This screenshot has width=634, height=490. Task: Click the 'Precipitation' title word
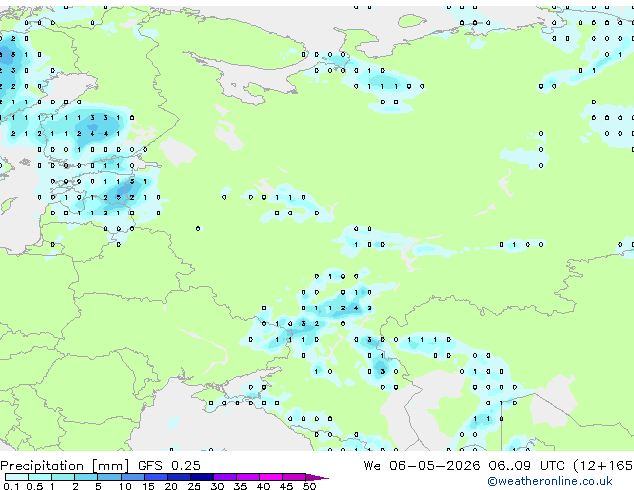pyautogui.click(x=42, y=466)
